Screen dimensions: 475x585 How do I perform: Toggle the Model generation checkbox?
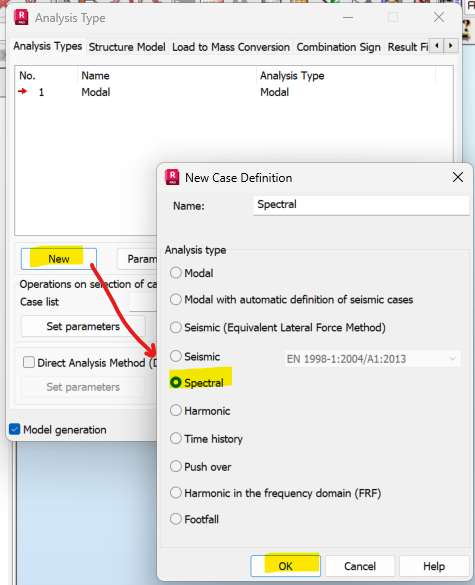15,429
